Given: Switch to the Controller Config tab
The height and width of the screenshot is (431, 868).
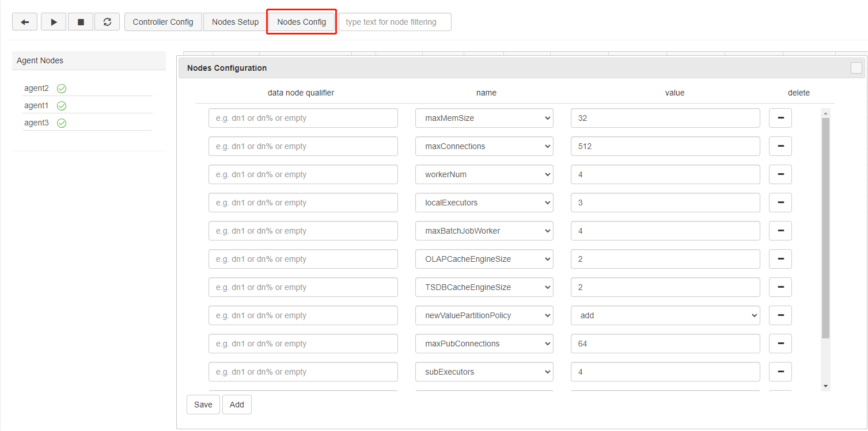Looking at the screenshot, I should coord(163,22).
